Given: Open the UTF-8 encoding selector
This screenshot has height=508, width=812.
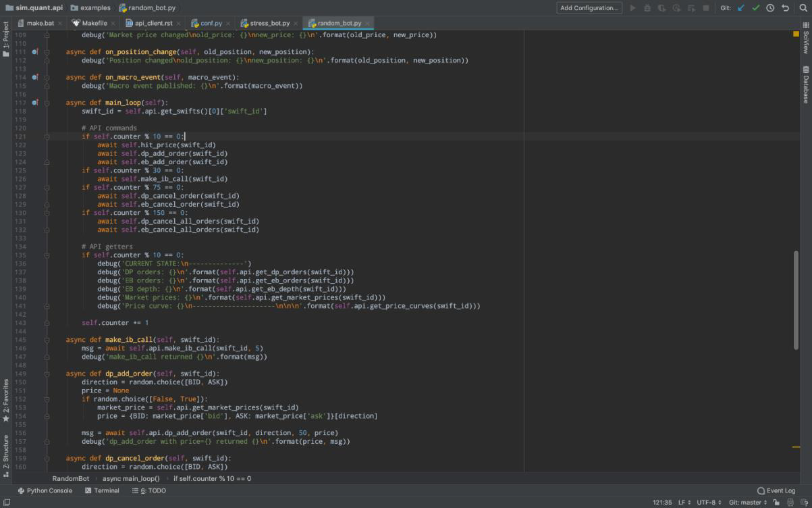Looking at the screenshot, I should [x=709, y=503].
